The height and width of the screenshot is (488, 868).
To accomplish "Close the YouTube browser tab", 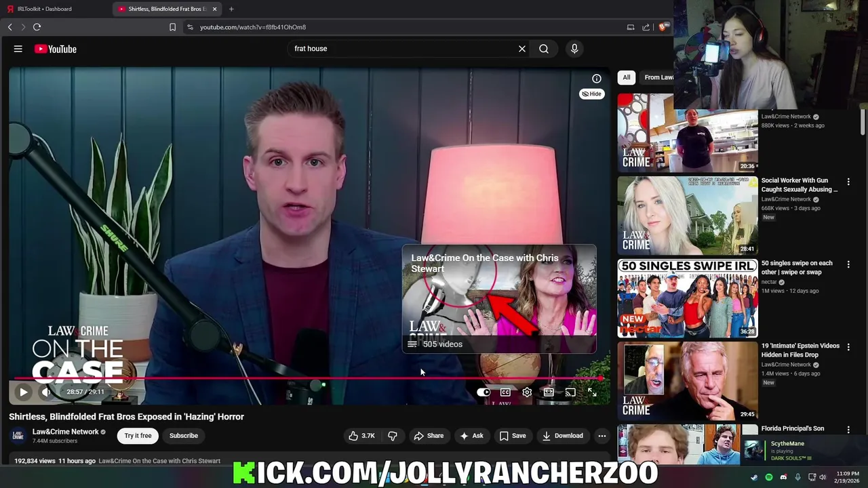I will click(215, 9).
